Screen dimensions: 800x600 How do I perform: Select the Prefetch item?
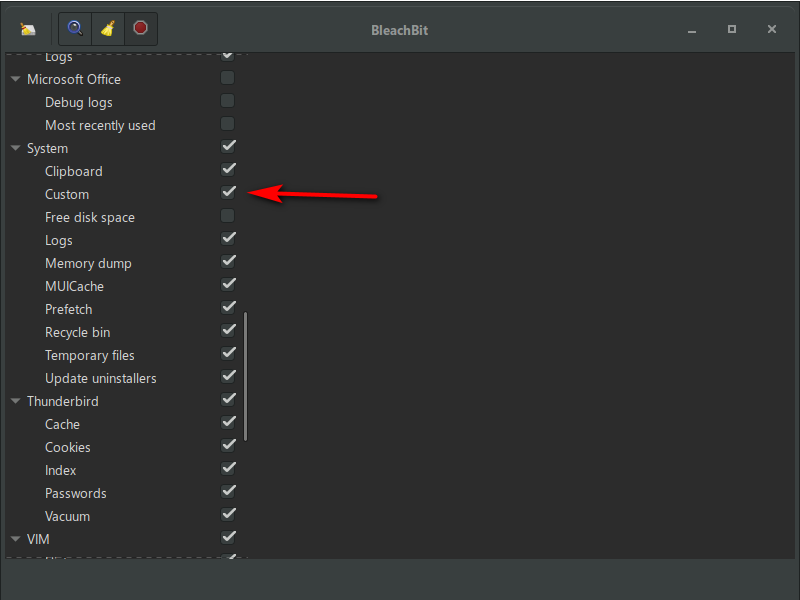(68, 310)
